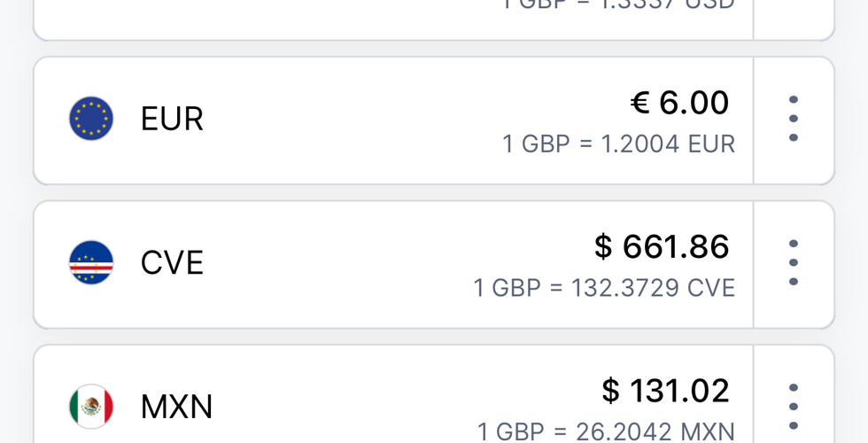This screenshot has height=443, width=868.
Task: Open options area of the USD row
Action: pos(793,13)
